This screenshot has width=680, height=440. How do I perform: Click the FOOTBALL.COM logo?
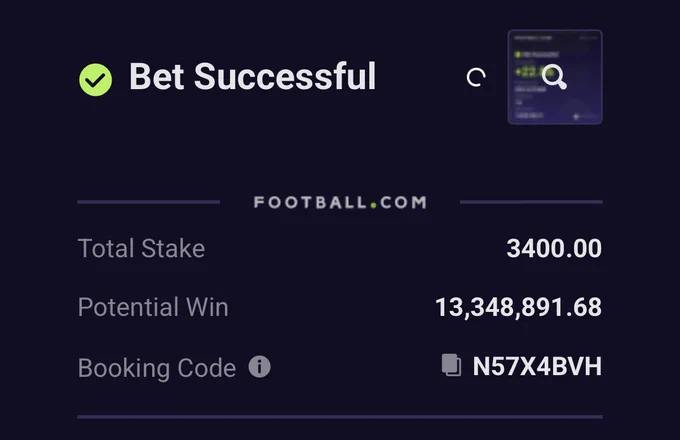pyautogui.click(x=340, y=202)
